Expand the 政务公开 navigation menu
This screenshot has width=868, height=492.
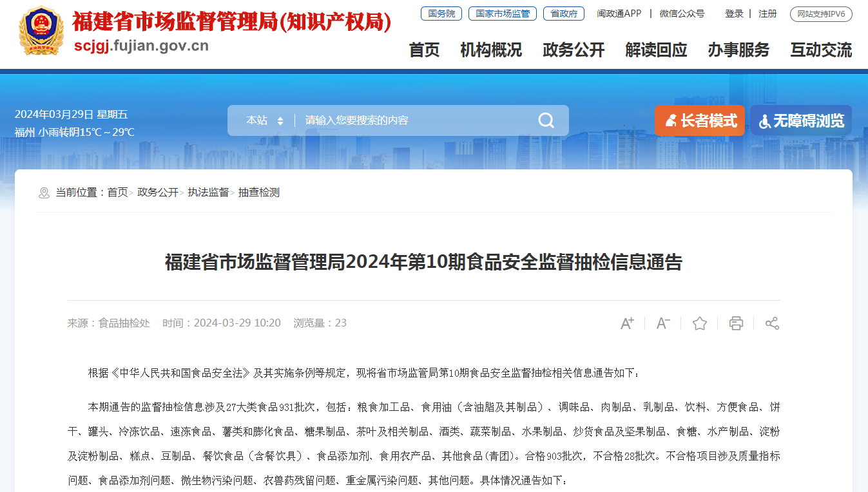point(574,50)
